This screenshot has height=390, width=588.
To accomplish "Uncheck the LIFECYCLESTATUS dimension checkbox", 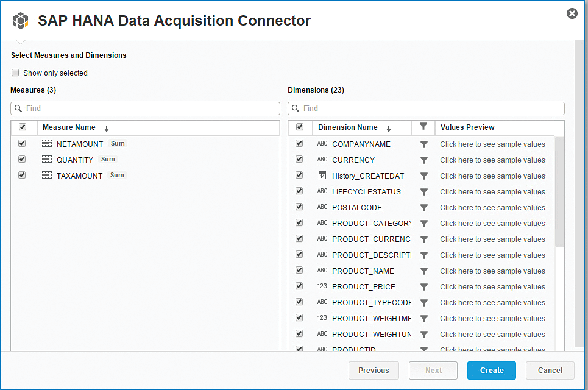I will (299, 191).
